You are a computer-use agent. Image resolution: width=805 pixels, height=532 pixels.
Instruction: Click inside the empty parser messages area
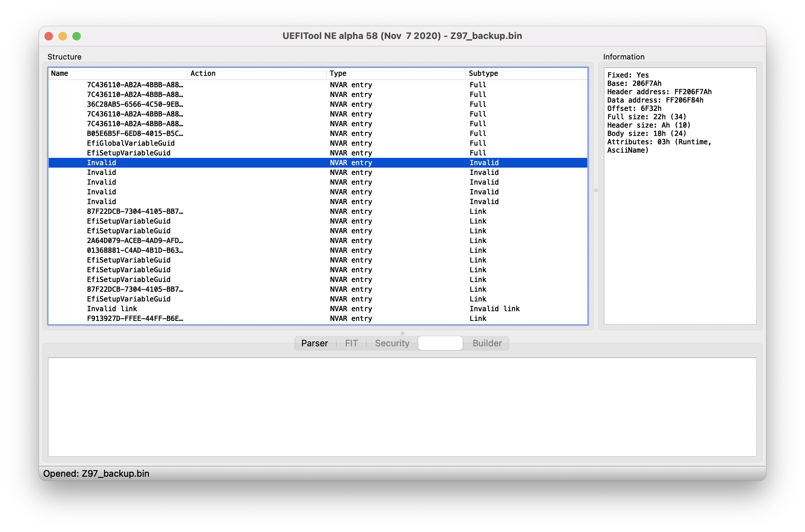click(402, 407)
